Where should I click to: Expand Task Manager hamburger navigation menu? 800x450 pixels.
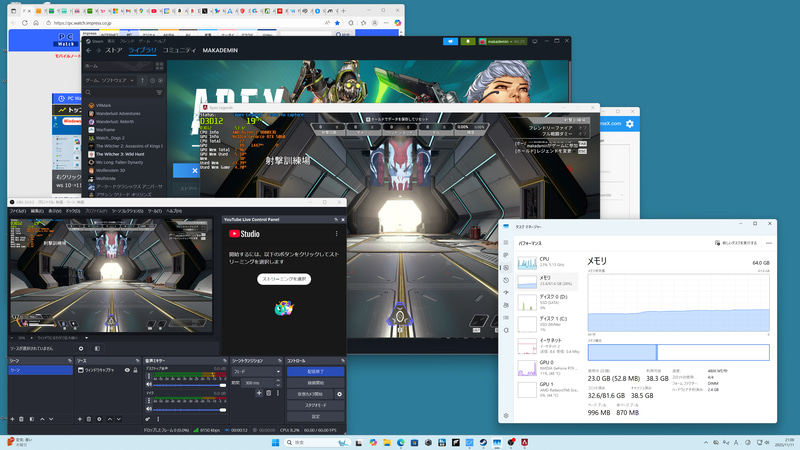[506, 242]
